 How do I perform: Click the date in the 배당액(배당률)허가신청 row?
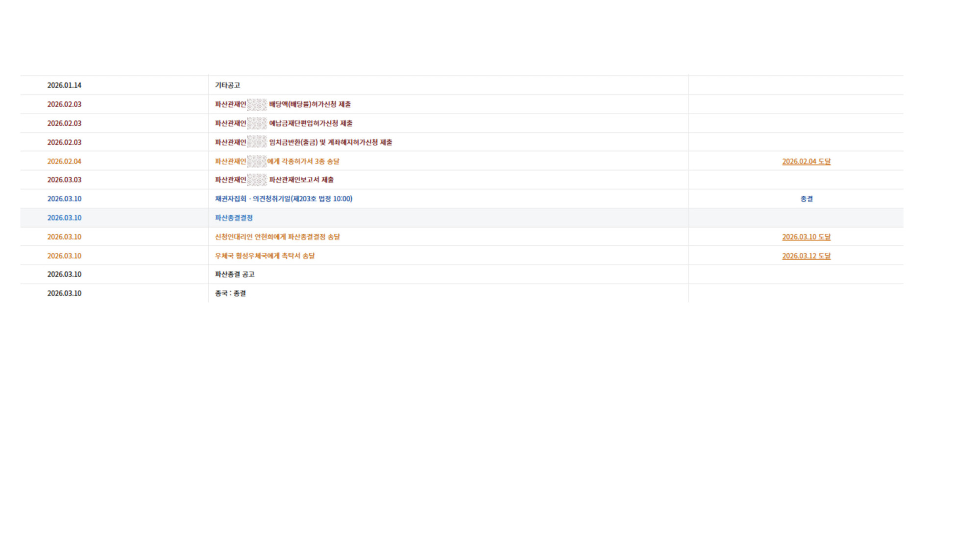(64, 104)
